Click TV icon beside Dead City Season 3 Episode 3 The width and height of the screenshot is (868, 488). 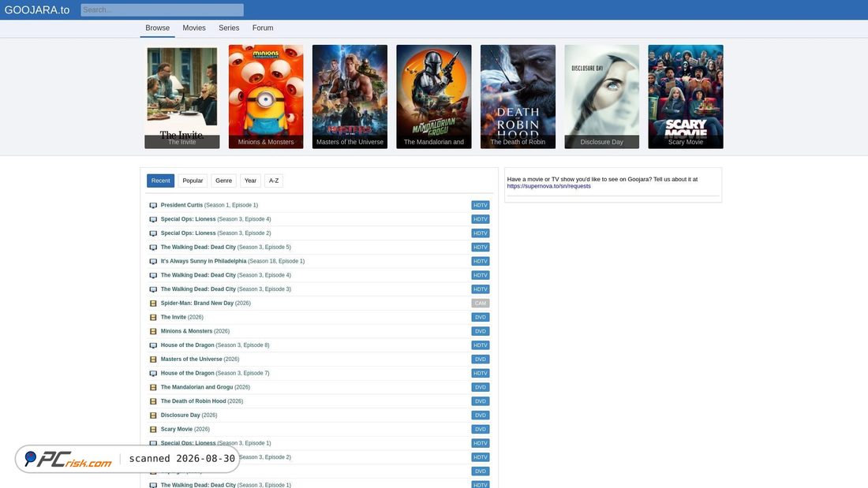153,289
